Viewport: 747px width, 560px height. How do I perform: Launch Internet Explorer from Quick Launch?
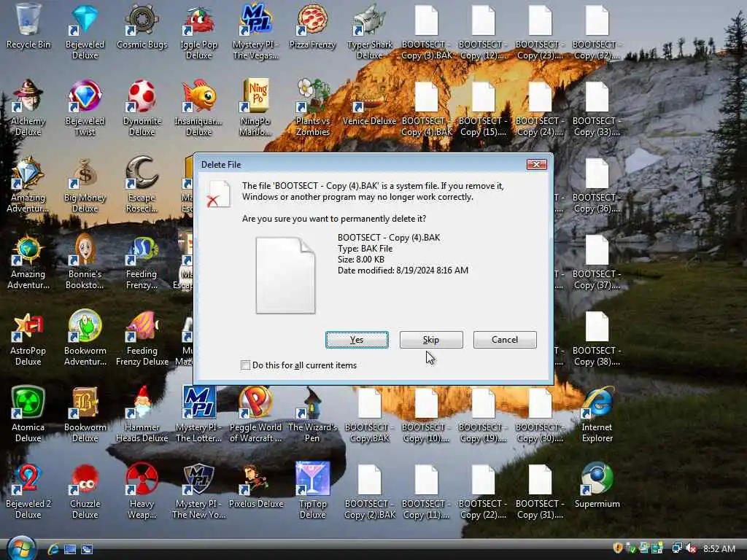[54, 549]
